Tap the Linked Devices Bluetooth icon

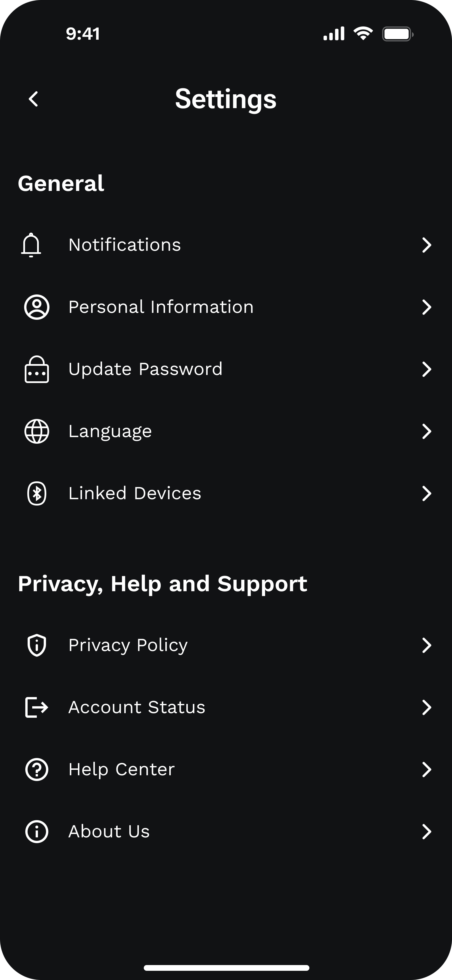click(x=37, y=493)
